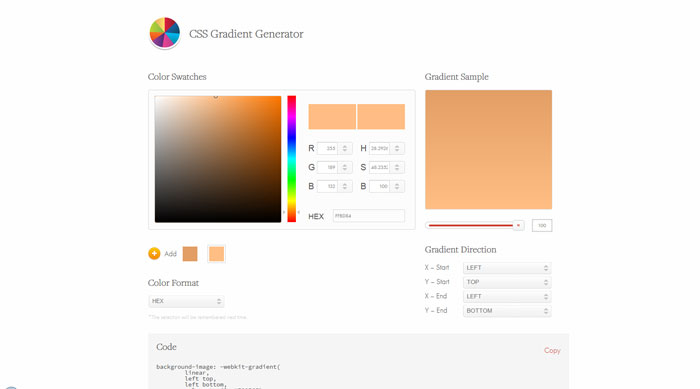Click the Add label next to the plus
The width and height of the screenshot is (700, 389).
click(x=171, y=254)
